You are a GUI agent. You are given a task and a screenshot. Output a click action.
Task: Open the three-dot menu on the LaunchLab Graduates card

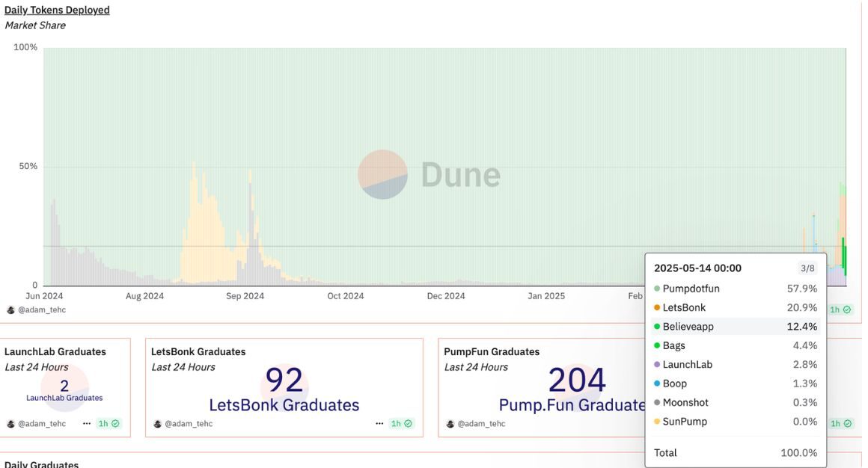87,423
